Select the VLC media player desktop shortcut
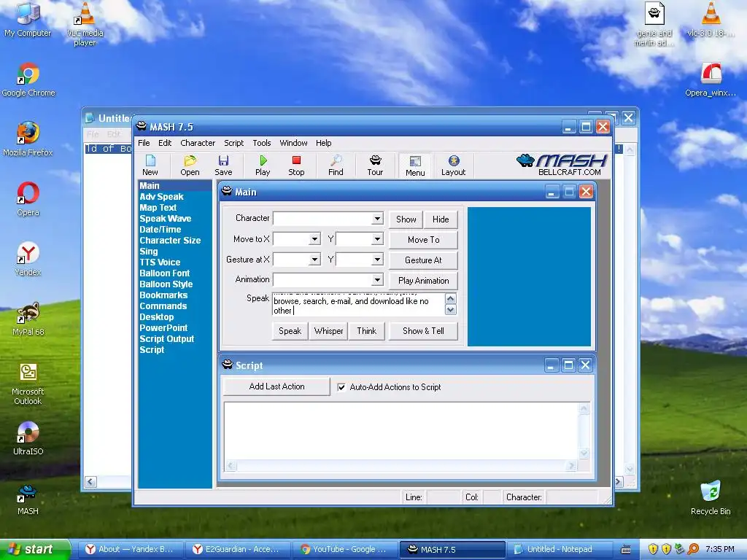Viewport: 747px width, 560px height. (x=85, y=24)
